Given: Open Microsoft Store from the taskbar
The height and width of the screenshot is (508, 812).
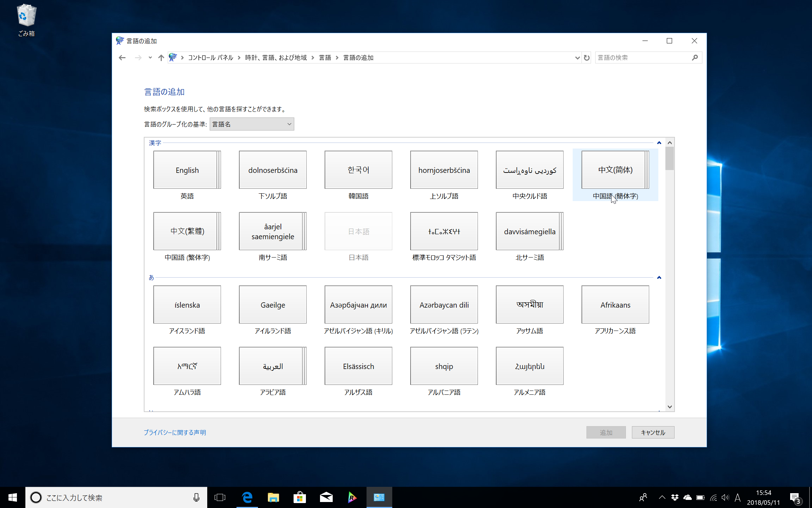Looking at the screenshot, I should coord(300,497).
